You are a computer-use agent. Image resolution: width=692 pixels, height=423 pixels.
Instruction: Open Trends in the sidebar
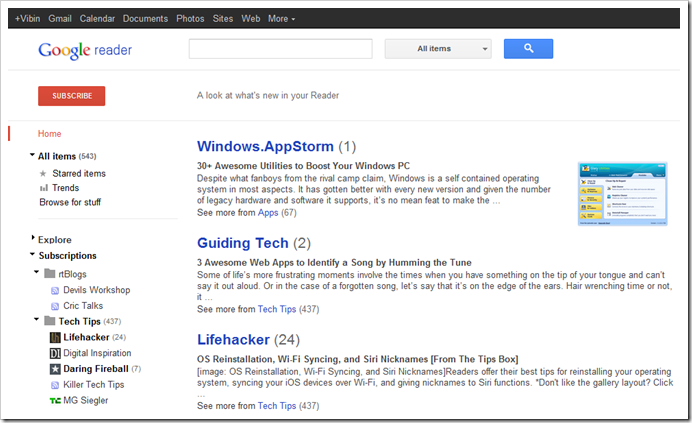click(x=65, y=188)
